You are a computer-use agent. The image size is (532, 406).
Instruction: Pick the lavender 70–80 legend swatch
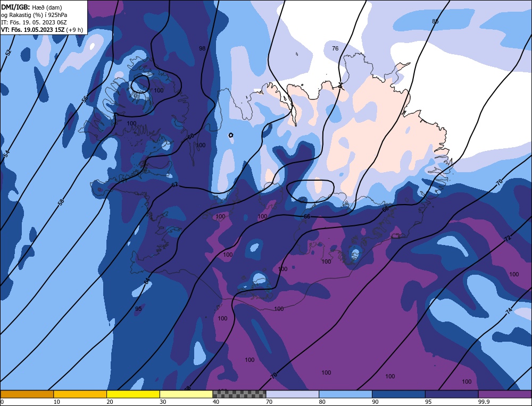293,394
